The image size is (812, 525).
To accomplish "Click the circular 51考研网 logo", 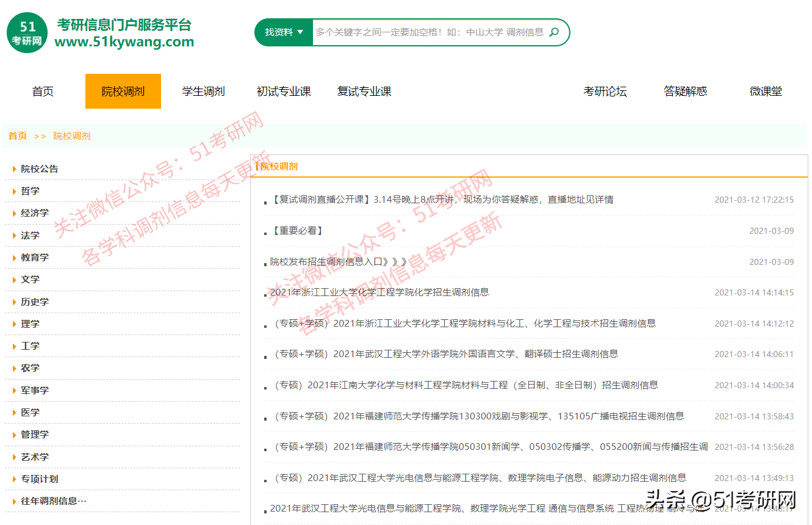I will tap(27, 32).
